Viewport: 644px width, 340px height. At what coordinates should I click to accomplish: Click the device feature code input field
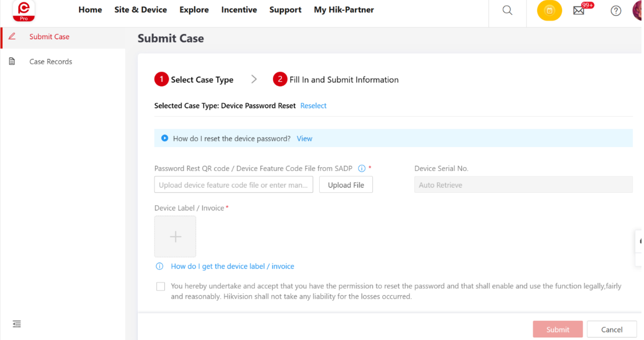coord(233,185)
